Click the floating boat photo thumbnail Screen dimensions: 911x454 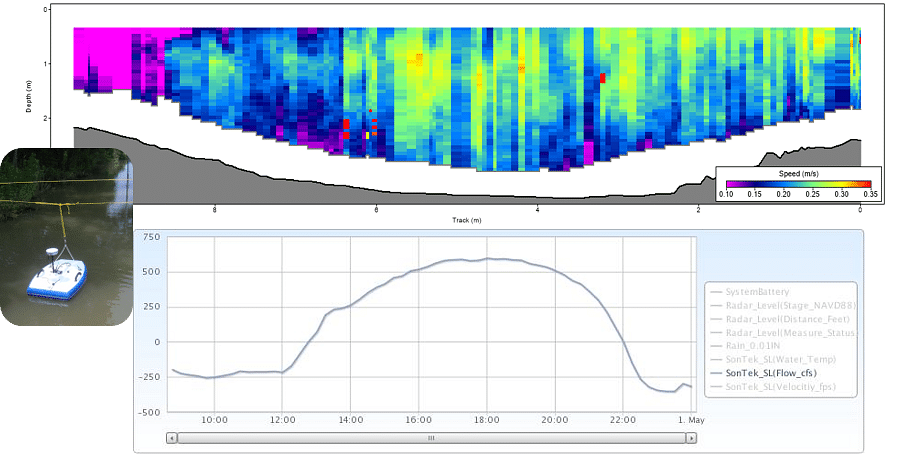click(66, 237)
